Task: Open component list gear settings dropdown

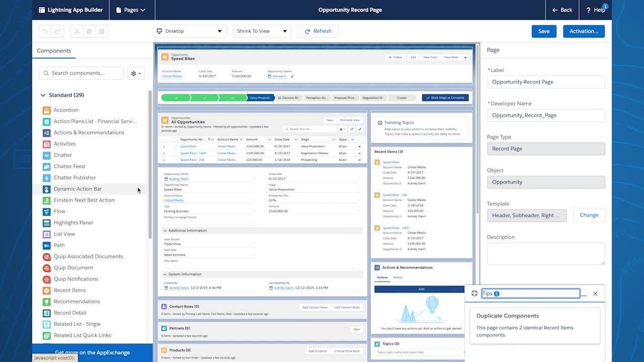Action: click(136, 73)
